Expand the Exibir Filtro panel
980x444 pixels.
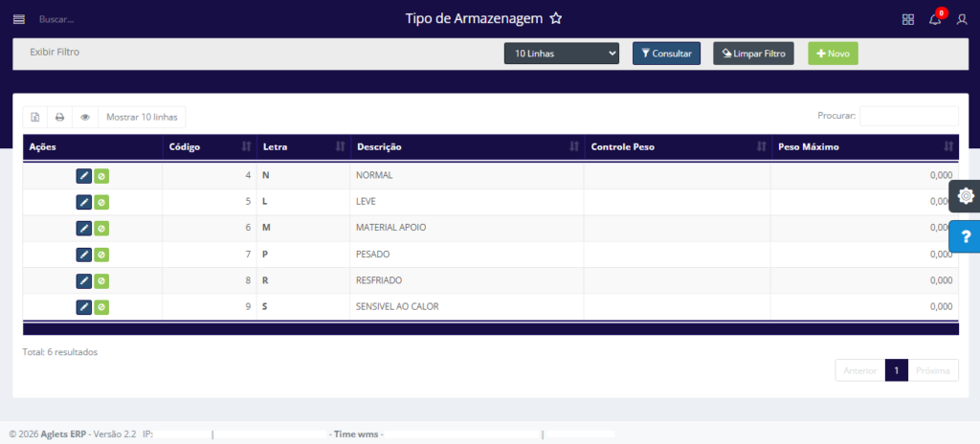[55, 52]
